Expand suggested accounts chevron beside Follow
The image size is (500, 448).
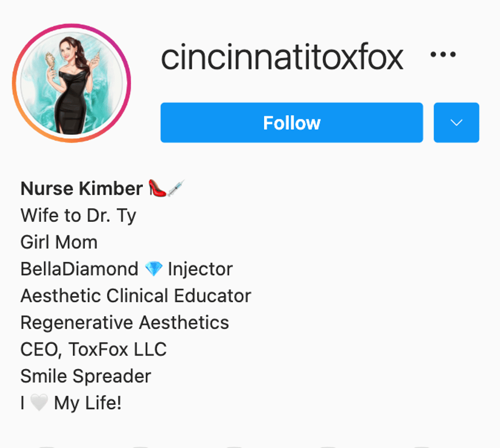[456, 122]
